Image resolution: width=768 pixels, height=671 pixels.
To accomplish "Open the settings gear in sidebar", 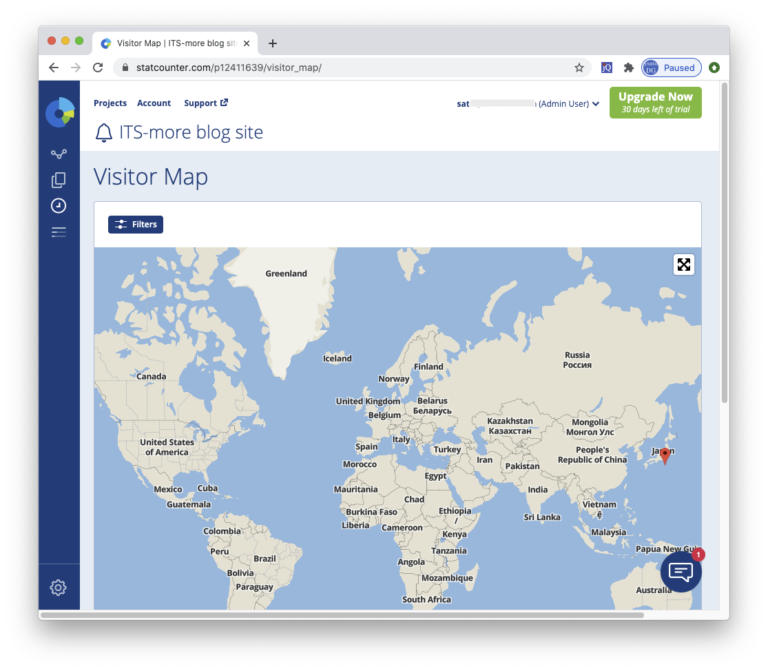I will (x=58, y=588).
